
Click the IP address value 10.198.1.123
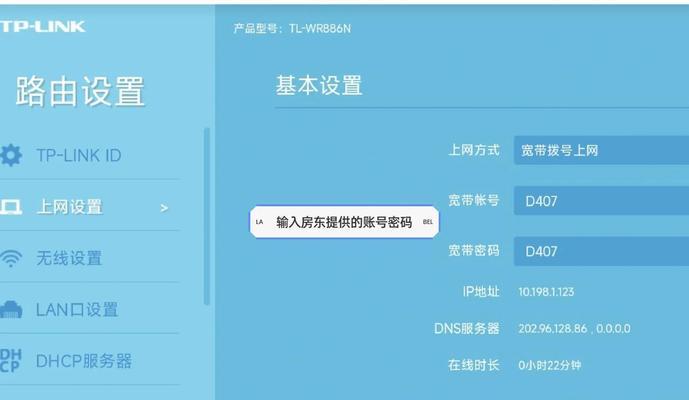pos(546,292)
